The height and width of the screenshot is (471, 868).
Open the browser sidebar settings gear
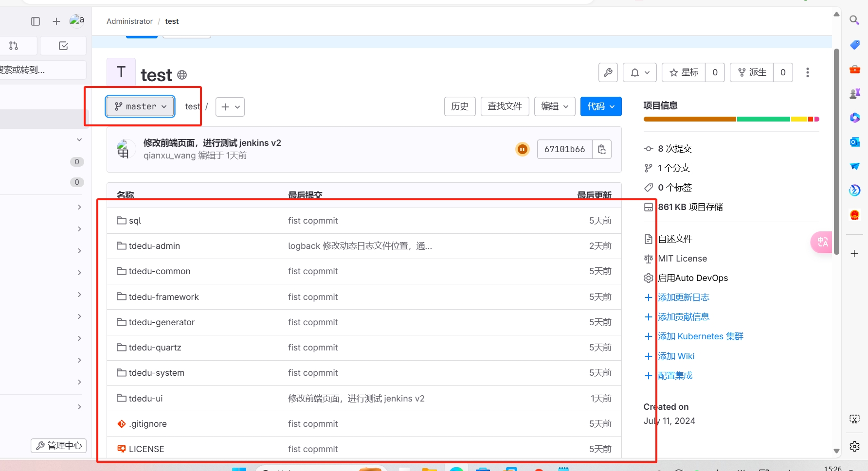click(855, 446)
